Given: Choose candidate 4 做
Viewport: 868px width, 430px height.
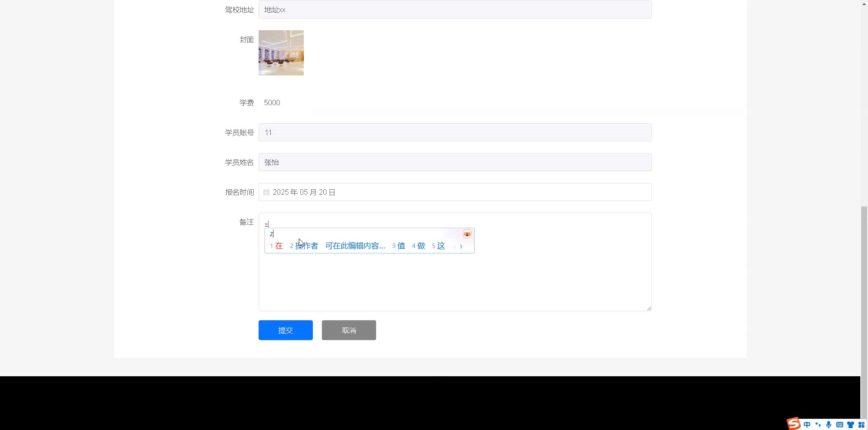Looking at the screenshot, I should [418, 246].
